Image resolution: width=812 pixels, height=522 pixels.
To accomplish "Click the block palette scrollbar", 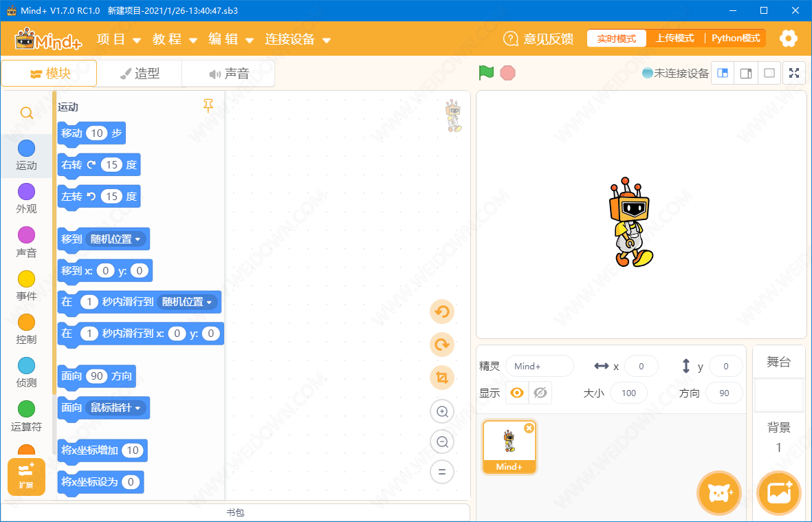I will point(54,243).
